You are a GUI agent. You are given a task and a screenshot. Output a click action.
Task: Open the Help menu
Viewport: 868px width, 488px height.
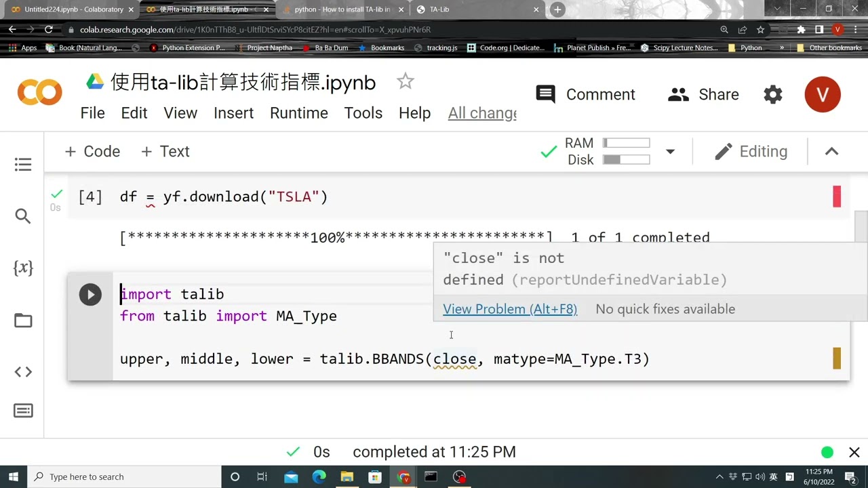tap(414, 113)
